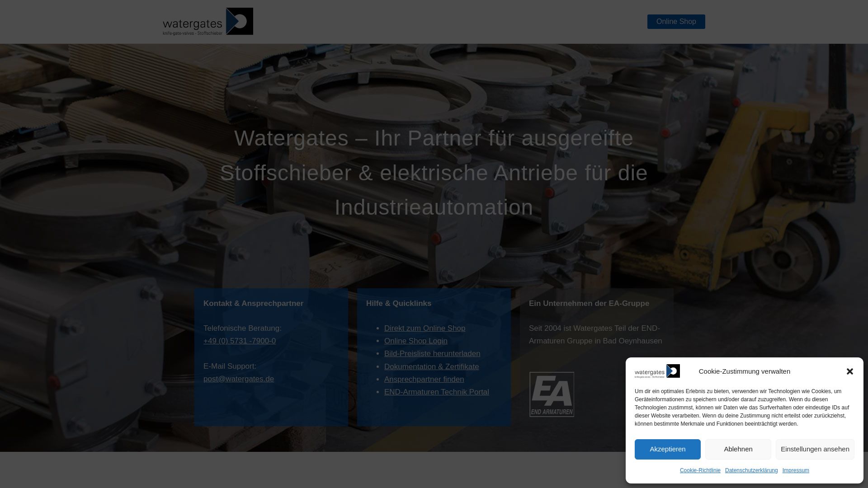Open the Impressum link
Screen dimensions: 868x488
tap(796, 470)
